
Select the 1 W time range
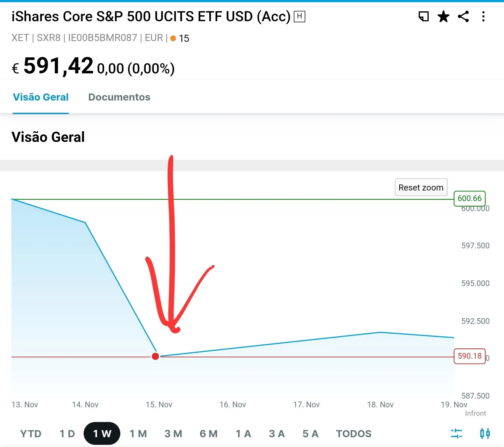click(x=102, y=434)
